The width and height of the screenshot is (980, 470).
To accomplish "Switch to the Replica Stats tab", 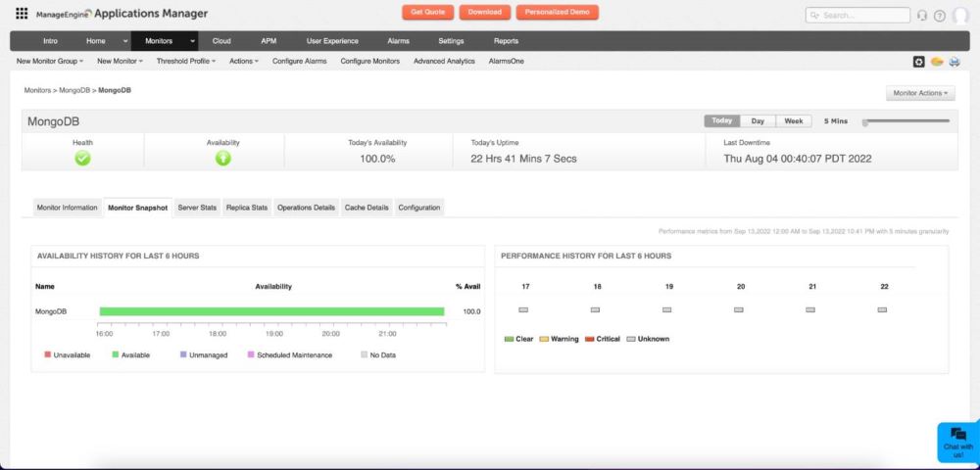I will (247, 208).
